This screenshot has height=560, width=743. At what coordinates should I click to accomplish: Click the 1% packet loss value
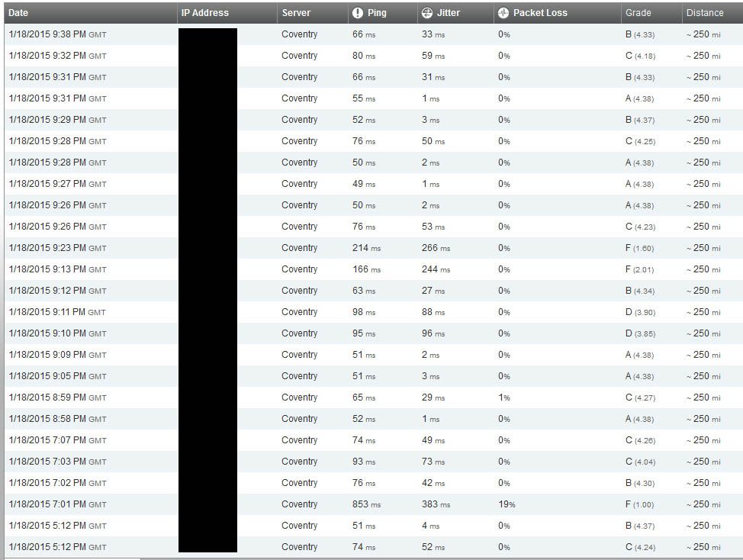tap(503, 397)
